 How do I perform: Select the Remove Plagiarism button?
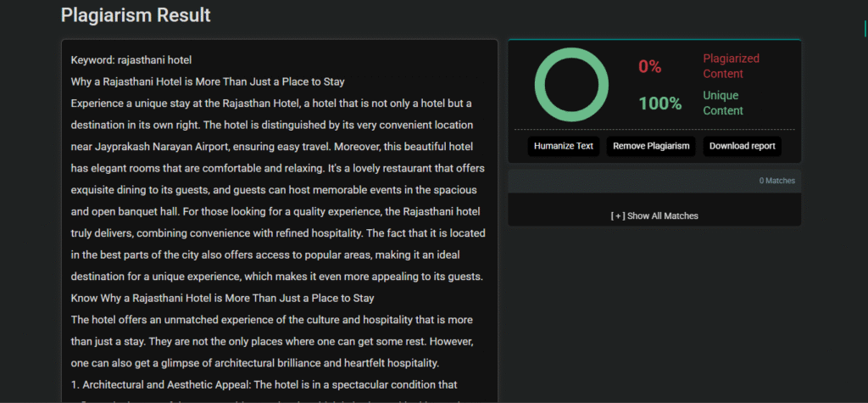[x=651, y=146]
